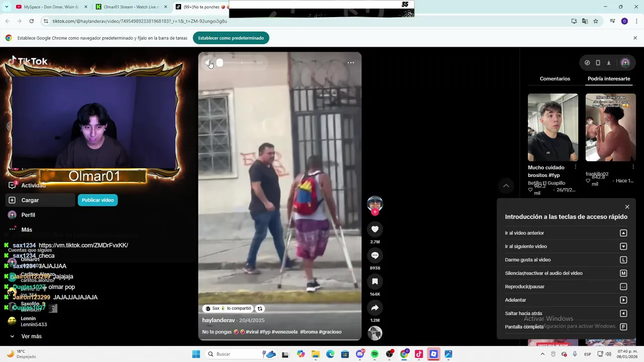This screenshot has height=362, width=644.
Task: Click the ESP language indicator in taskbar
Action: coord(587,354)
